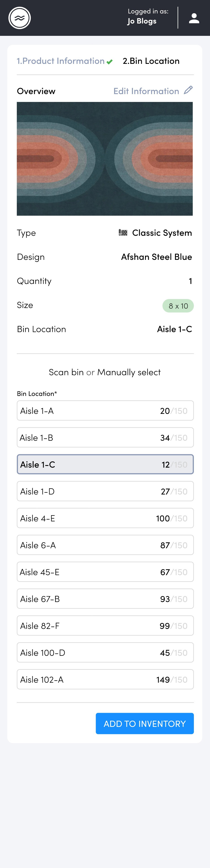Image resolution: width=210 pixels, height=868 pixels.
Task: Click the green checkmark beside Product Information
Action: point(110,62)
